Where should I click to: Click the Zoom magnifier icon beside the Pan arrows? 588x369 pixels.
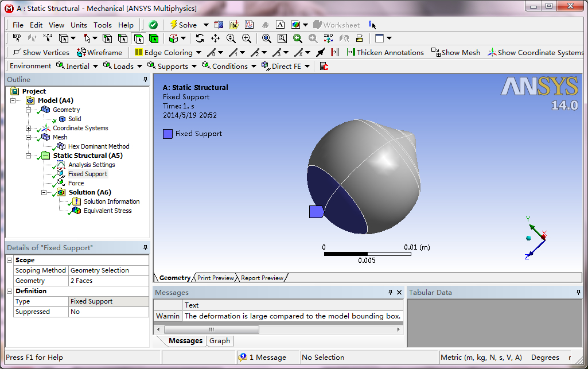tap(231, 38)
